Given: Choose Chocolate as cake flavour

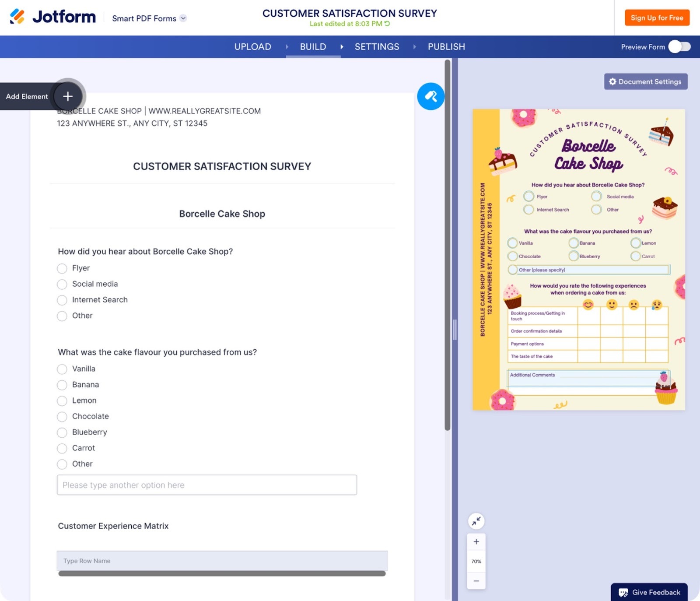Looking at the screenshot, I should [x=62, y=416].
